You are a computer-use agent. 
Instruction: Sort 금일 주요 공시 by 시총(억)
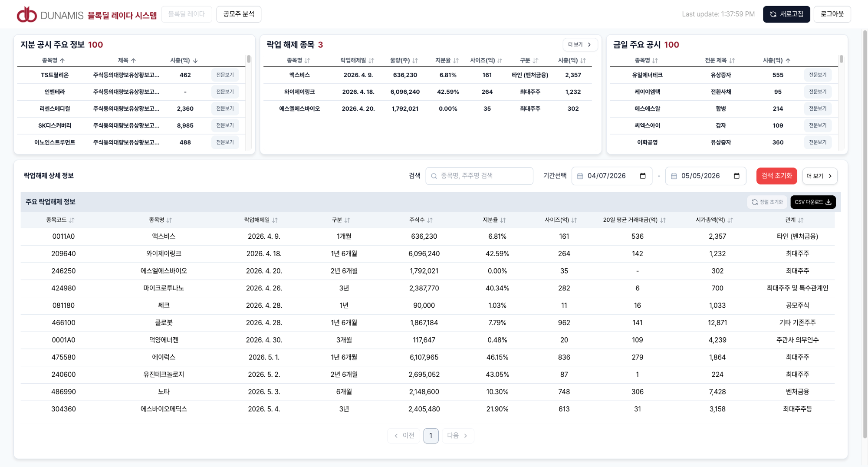pos(788,60)
